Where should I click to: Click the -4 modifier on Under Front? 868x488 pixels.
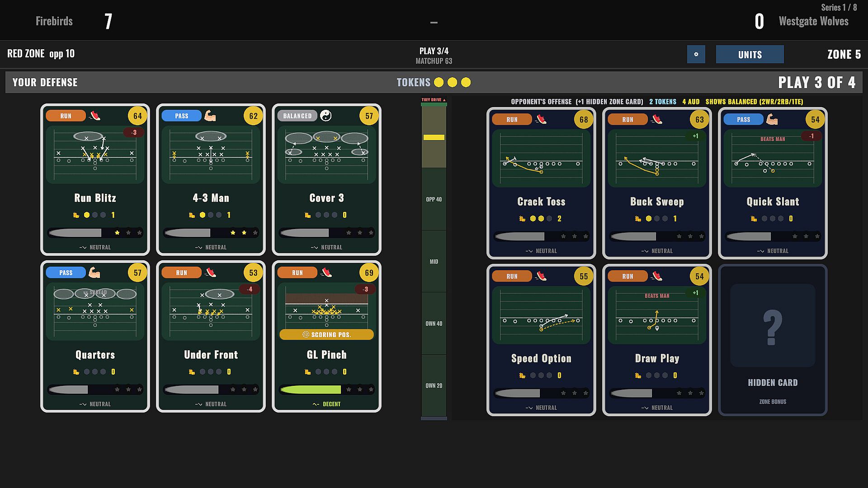[x=249, y=289]
